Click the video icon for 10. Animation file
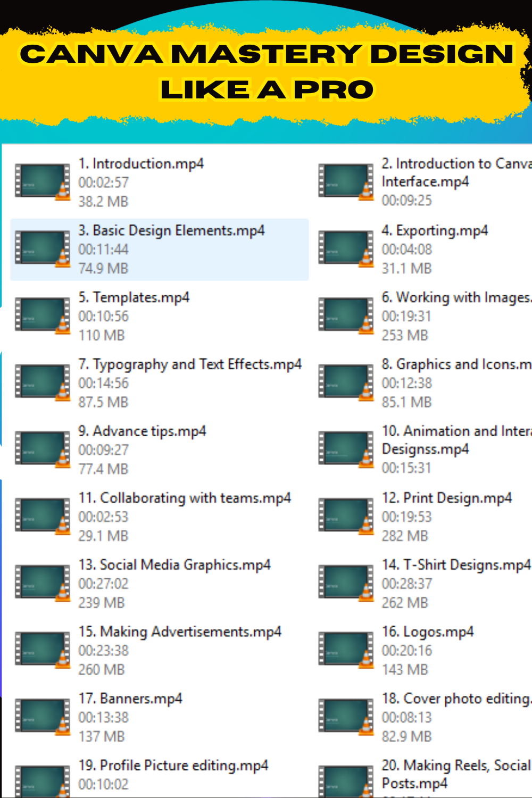The image size is (532, 798). (x=346, y=450)
